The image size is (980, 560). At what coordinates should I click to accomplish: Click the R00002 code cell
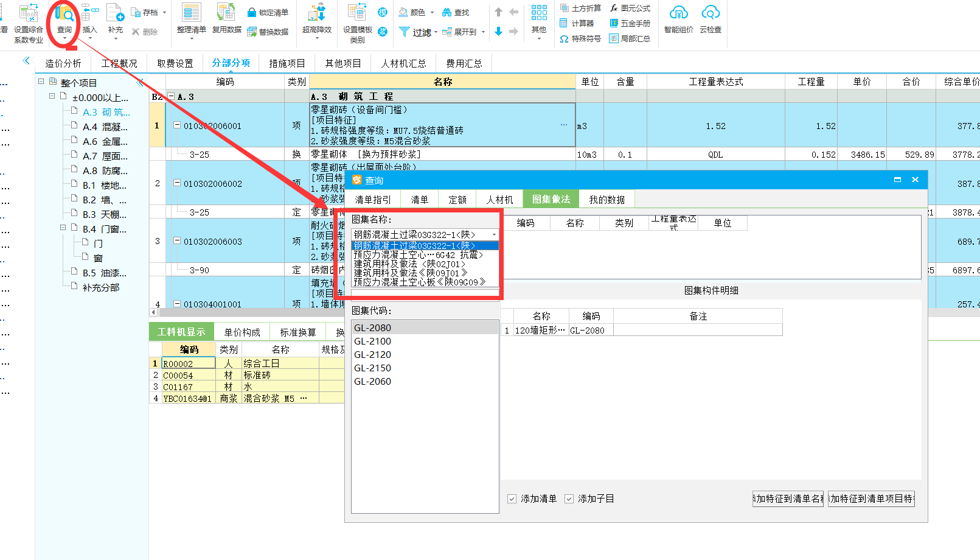189,363
